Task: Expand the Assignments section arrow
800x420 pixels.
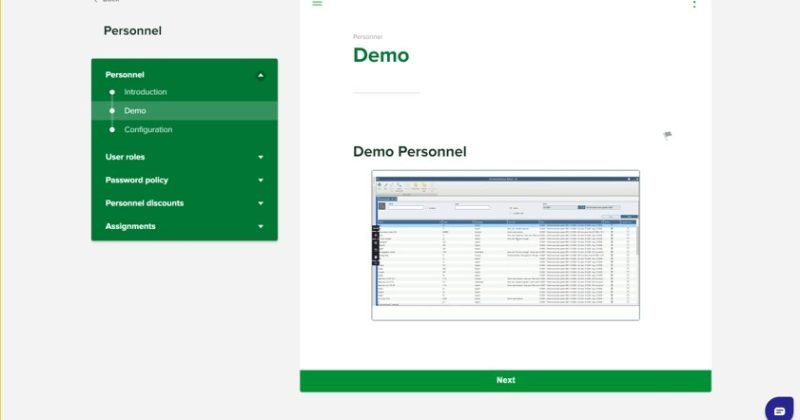Action: coord(260,227)
